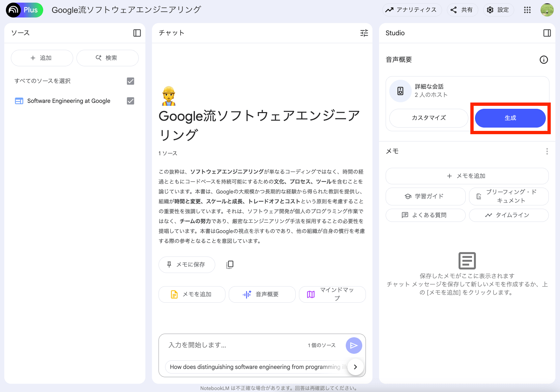
Task: Click the notebook title Google流ソフトウェアエンジニアリング in header
Action: pos(126,10)
